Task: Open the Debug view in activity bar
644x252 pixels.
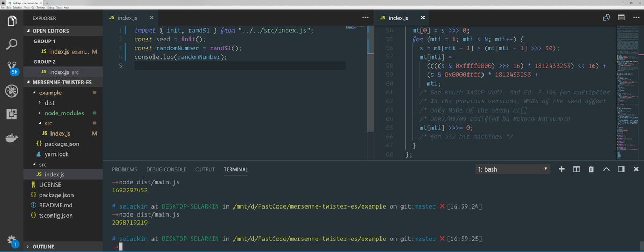Action: (11, 91)
